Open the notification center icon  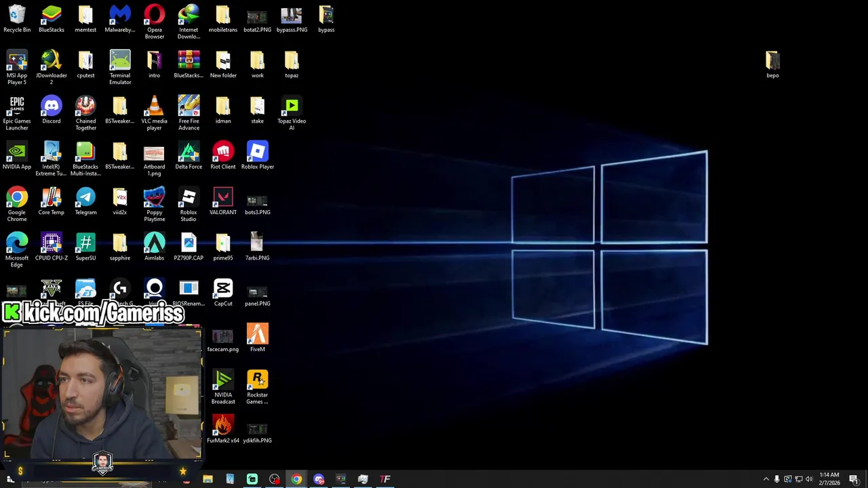pos(854,479)
